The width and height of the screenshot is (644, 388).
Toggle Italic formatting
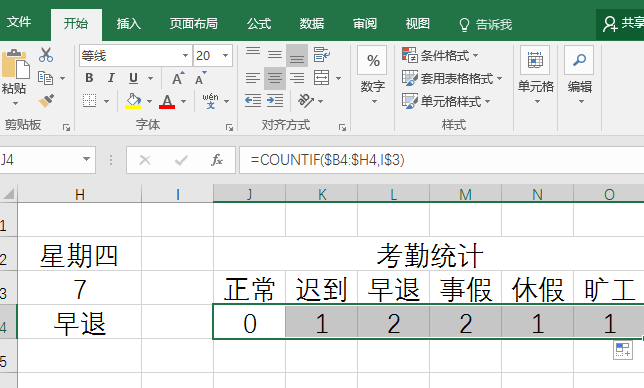pyautogui.click(x=111, y=78)
